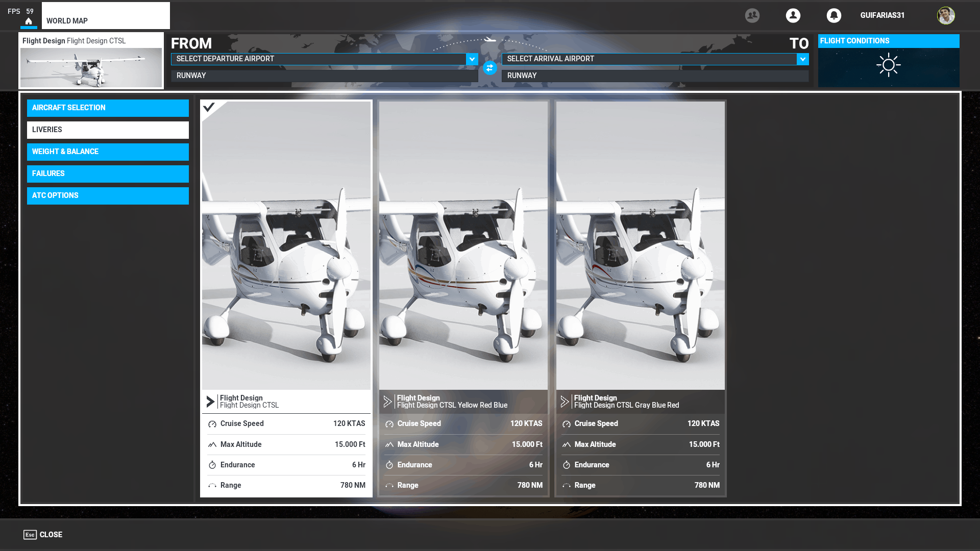Open the profile account icon
980x551 pixels.
point(793,15)
